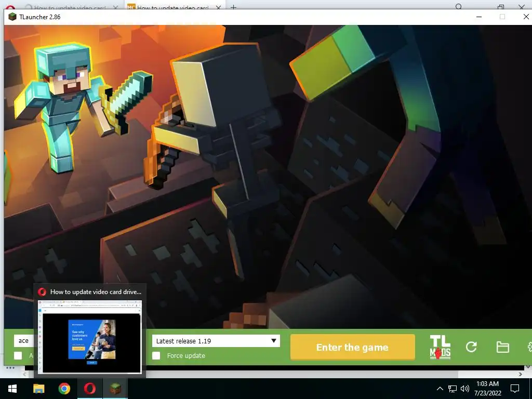Image resolution: width=532 pixels, height=399 pixels.
Task: Click the Opera window restore button
Action: (501, 7)
